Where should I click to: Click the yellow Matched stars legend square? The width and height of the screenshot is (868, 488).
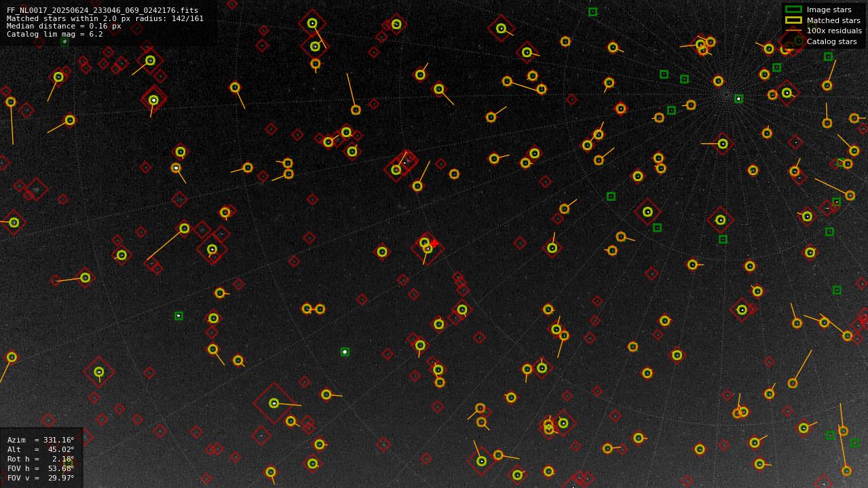tap(793, 20)
